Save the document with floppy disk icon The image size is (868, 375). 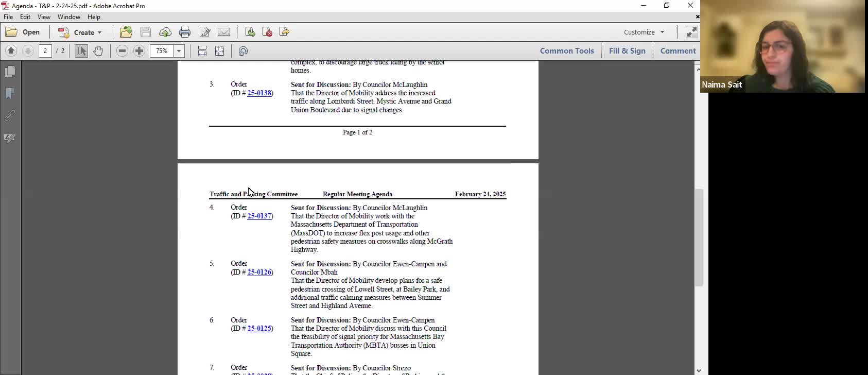pos(146,32)
